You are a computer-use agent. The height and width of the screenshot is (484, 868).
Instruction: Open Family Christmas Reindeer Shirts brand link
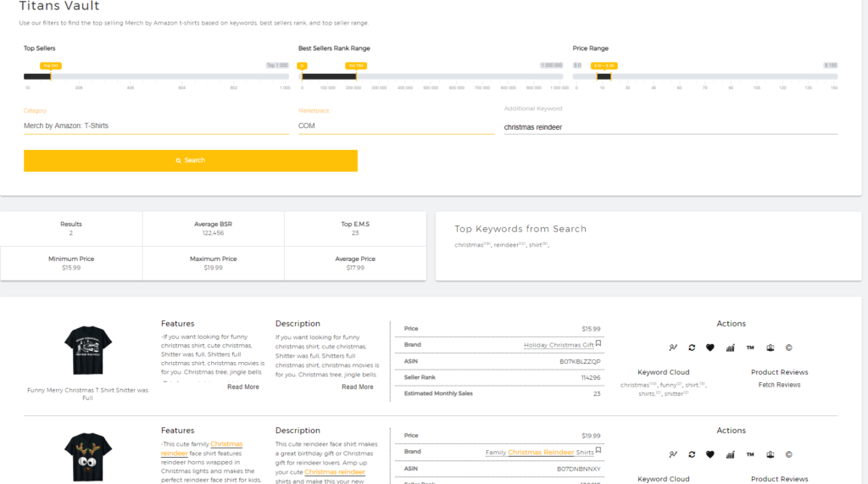pyautogui.click(x=539, y=453)
